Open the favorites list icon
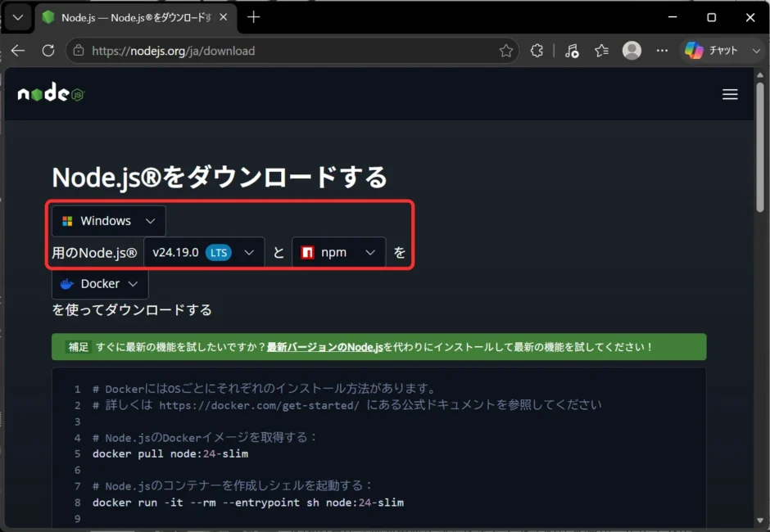770x532 pixels. (601, 51)
